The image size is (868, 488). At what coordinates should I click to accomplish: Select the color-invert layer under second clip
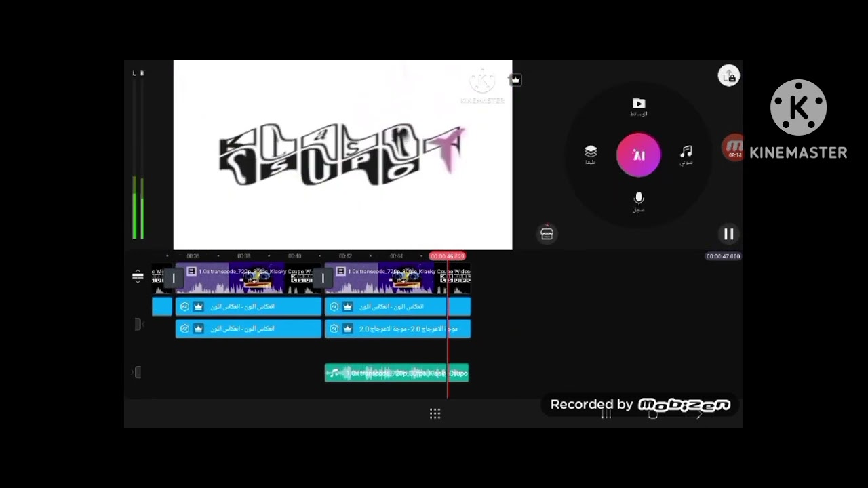(x=397, y=307)
